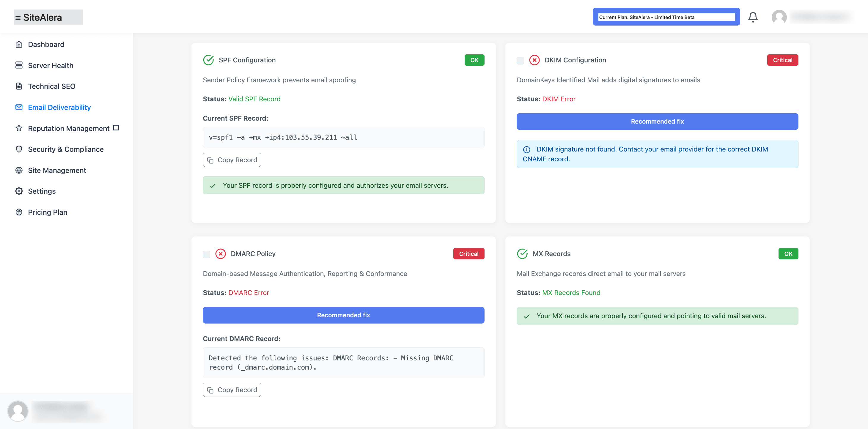Click the Current Plan banner button
Image resolution: width=868 pixels, height=429 pixels.
pyautogui.click(x=666, y=17)
